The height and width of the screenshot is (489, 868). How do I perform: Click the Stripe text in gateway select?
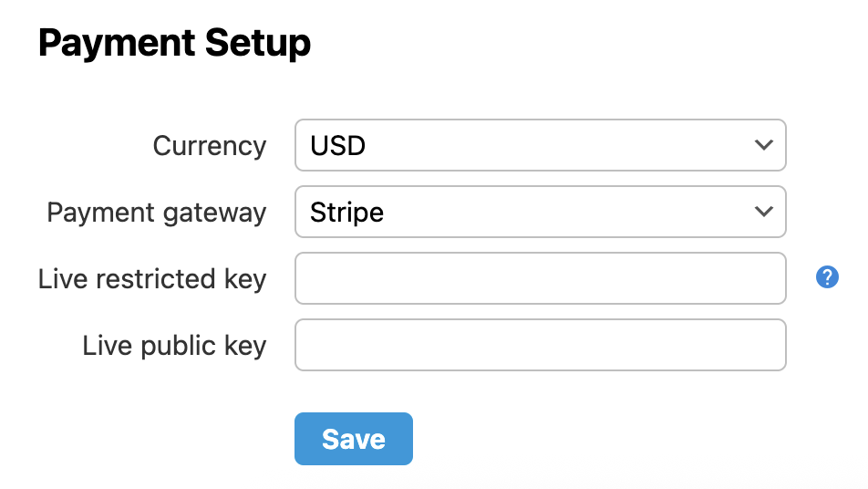tap(346, 213)
